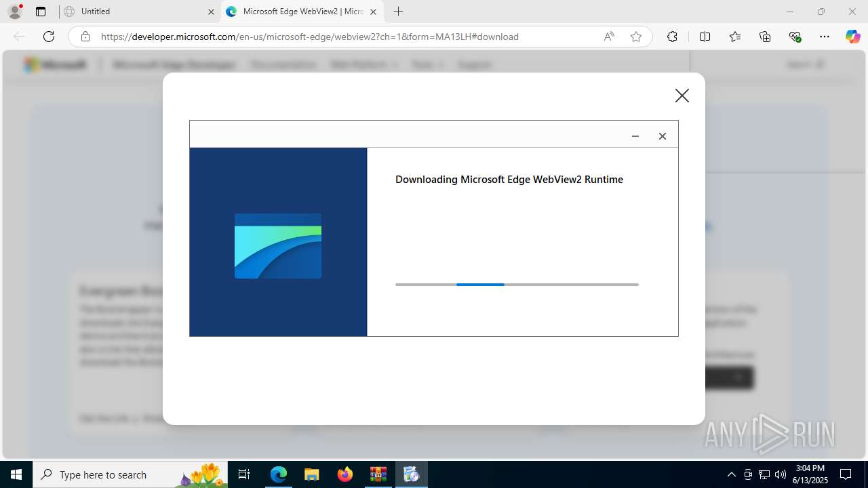Open Settings and more ellipsis menu
The image size is (868, 488).
825,37
